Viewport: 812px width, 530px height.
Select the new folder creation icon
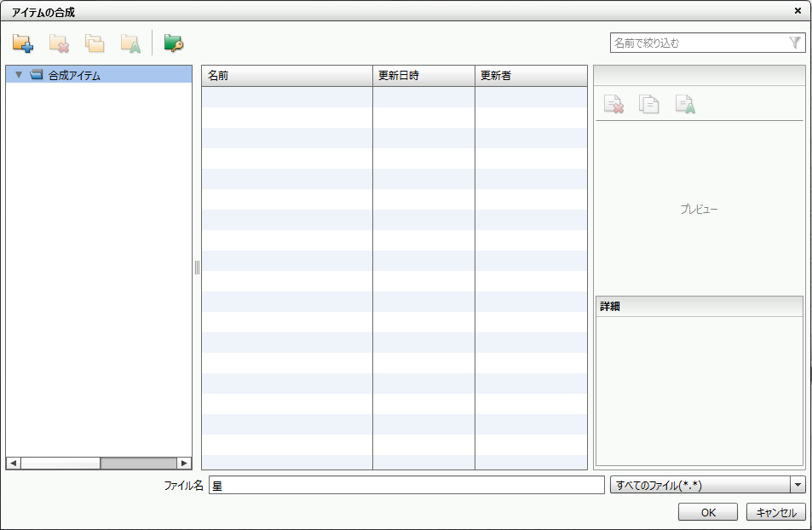[21, 42]
